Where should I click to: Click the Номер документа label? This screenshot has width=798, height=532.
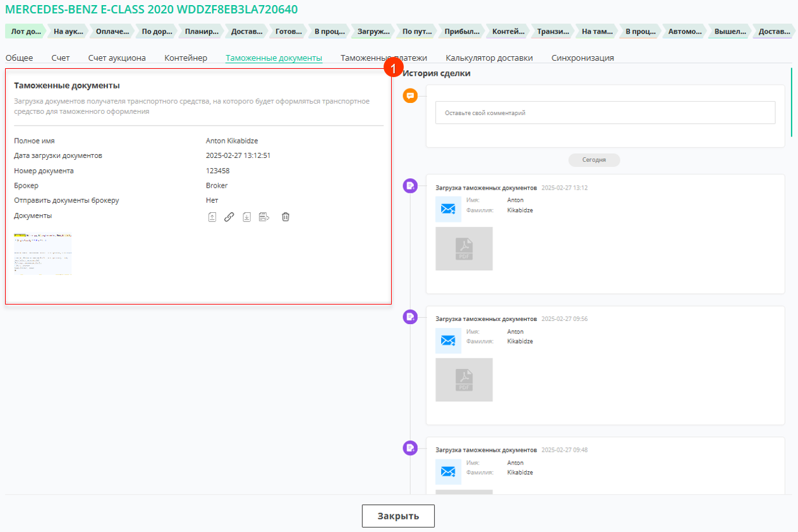pos(44,171)
